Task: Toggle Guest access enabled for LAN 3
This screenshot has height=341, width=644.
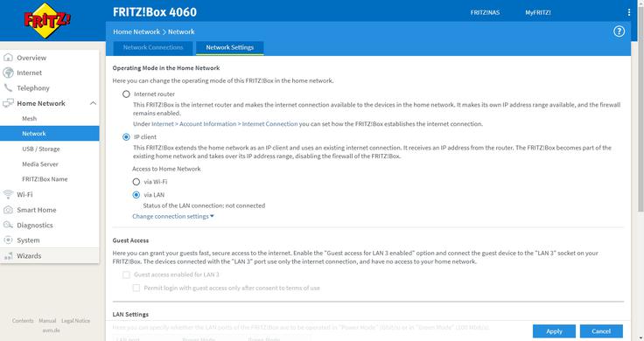Action: (126, 275)
